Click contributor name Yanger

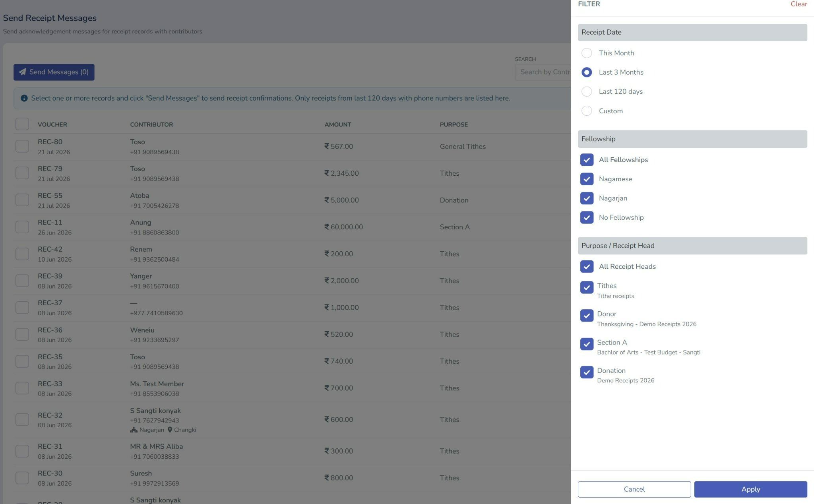point(141,276)
